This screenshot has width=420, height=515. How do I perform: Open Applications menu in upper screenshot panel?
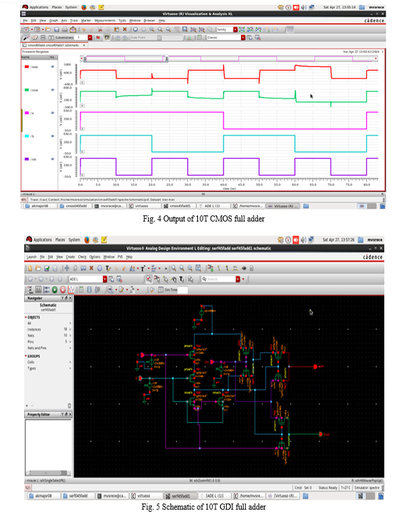click(x=39, y=7)
